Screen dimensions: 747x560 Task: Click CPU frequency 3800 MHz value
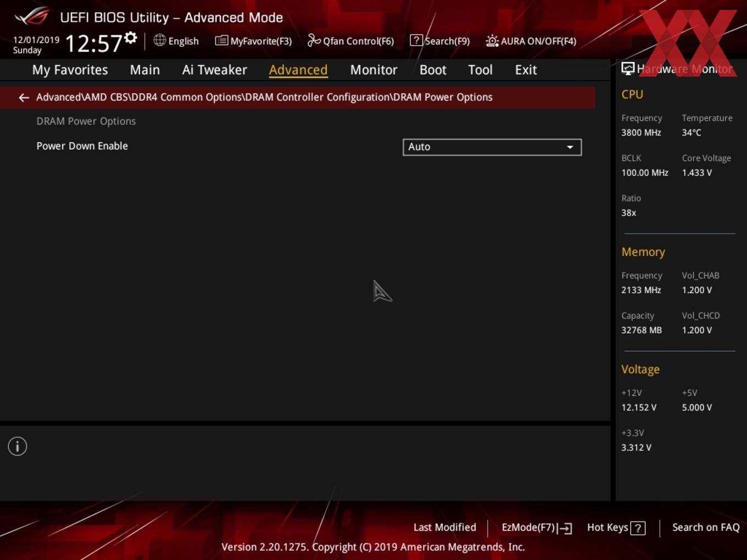[x=641, y=133]
